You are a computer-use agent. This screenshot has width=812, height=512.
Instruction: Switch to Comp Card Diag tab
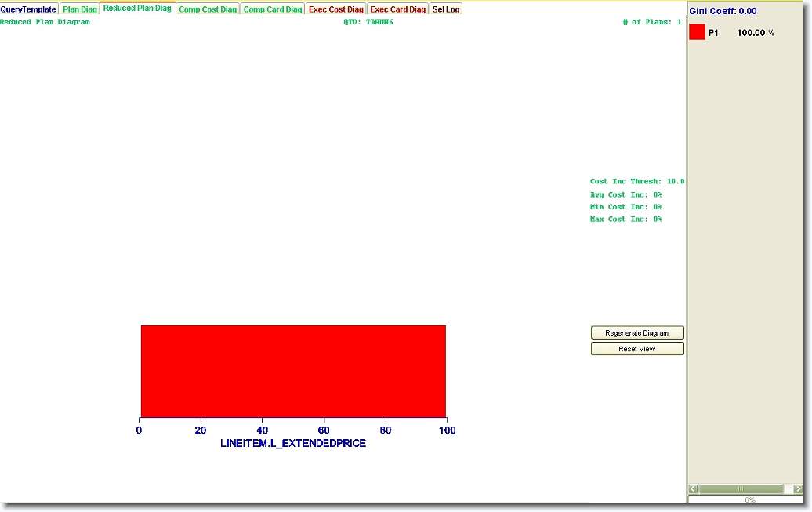coord(272,9)
